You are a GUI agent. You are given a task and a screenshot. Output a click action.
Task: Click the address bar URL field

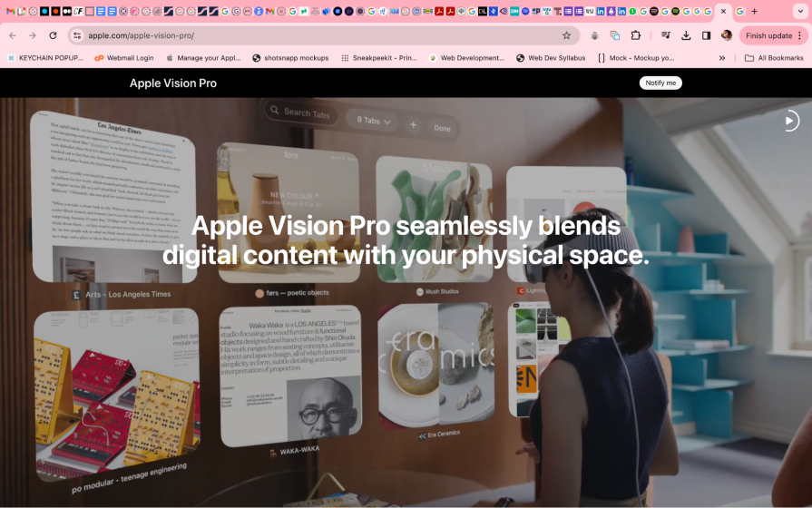pos(318,35)
